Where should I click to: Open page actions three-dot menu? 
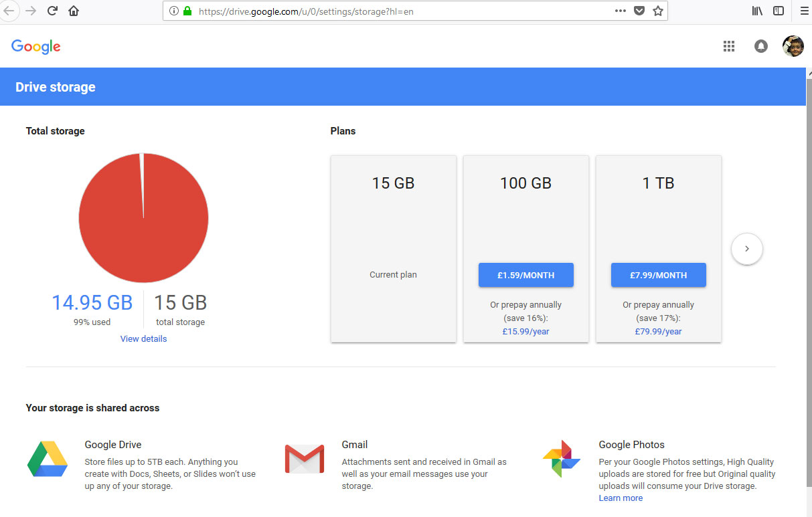[x=621, y=11]
